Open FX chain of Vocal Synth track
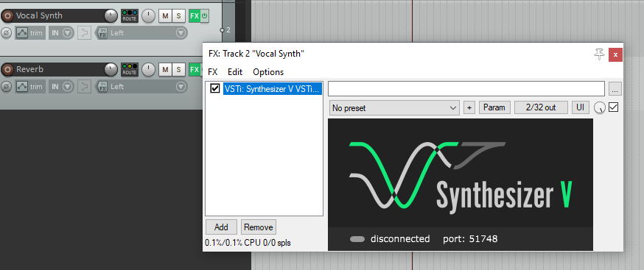The image size is (644, 270). point(195,16)
